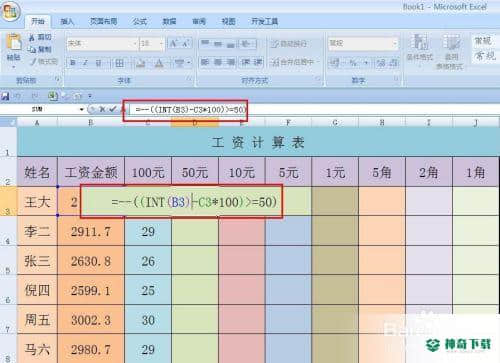
Task: Cancel formula entry with the X icon
Action: [102, 109]
